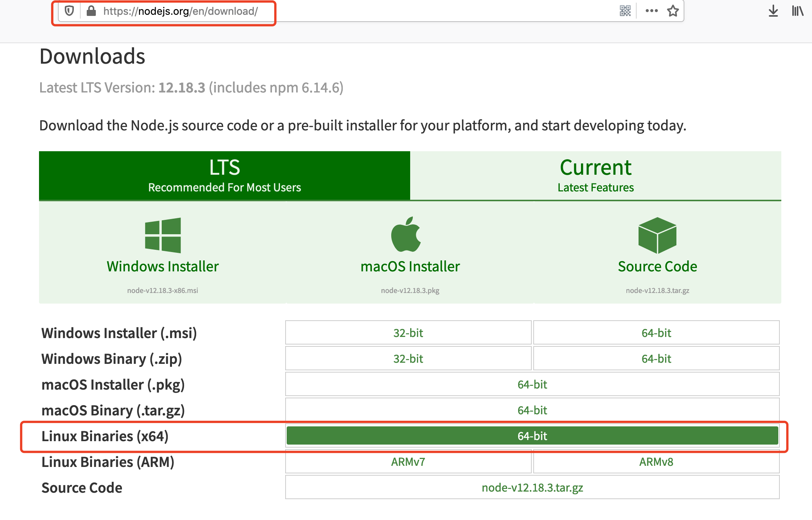The height and width of the screenshot is (520, 812).
Task: Download 32-bit Windows Installer (.msi)
Action: tap(408, 333)
